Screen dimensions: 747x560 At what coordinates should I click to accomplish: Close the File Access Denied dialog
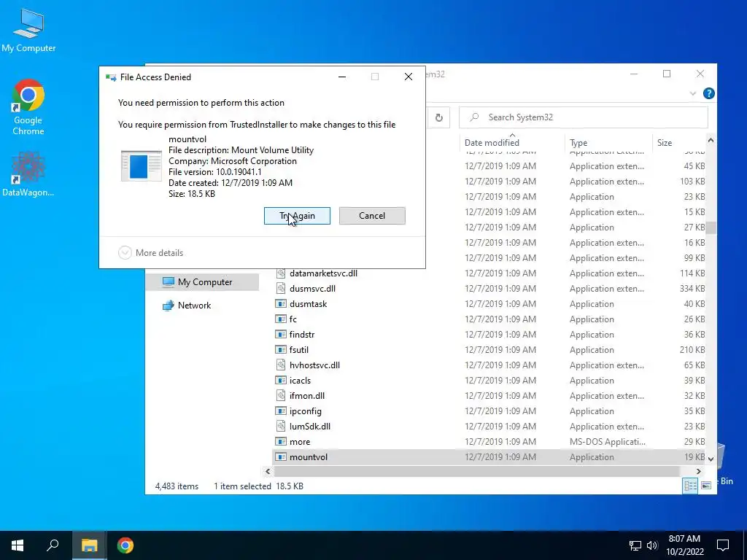[x=409, y=77]
